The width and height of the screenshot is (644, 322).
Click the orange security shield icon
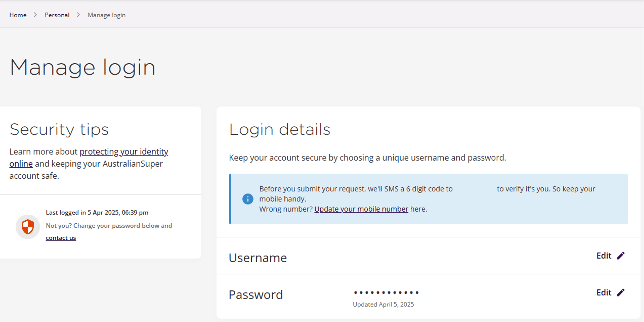[x=28, y=227]
